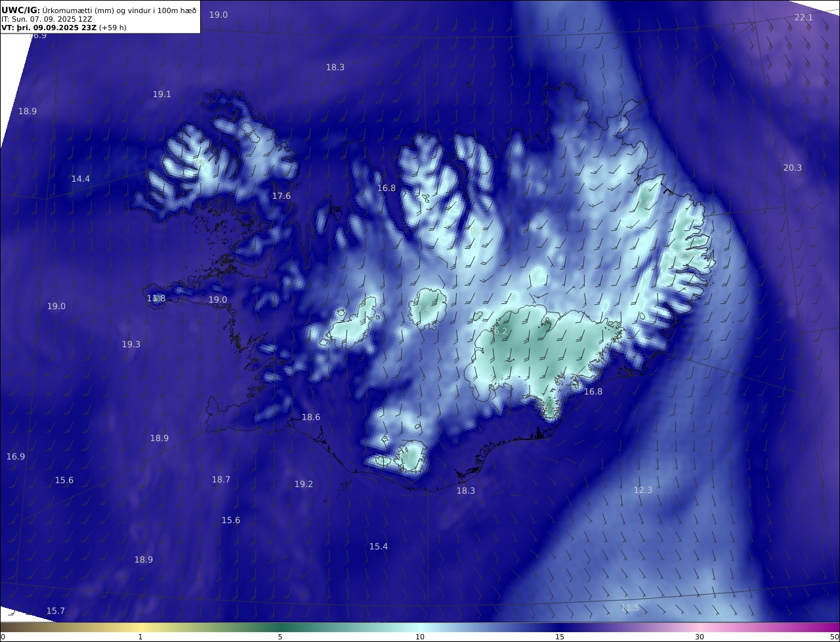Select the 15.4 value label
This screenshot has height=642, width=840.
click(379, 546)
